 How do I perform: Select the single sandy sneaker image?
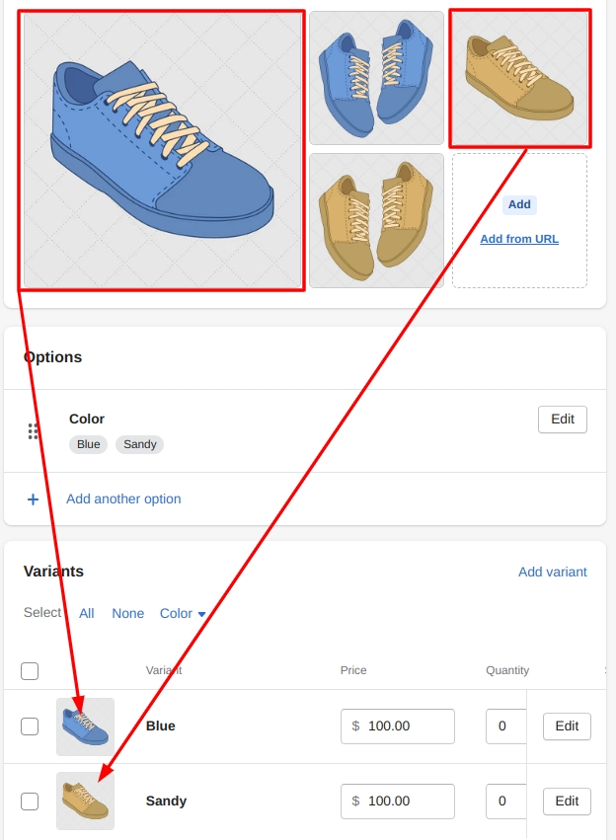click(x=519, y=78)
